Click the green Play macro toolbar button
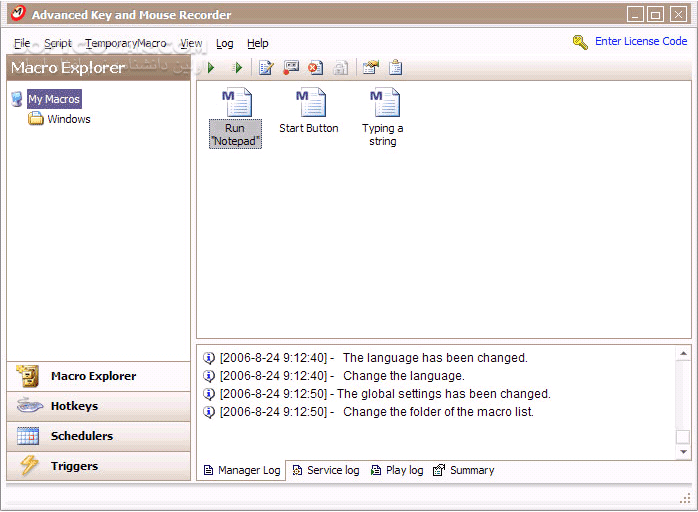698x512 pixels. click(x=211, y=68)
